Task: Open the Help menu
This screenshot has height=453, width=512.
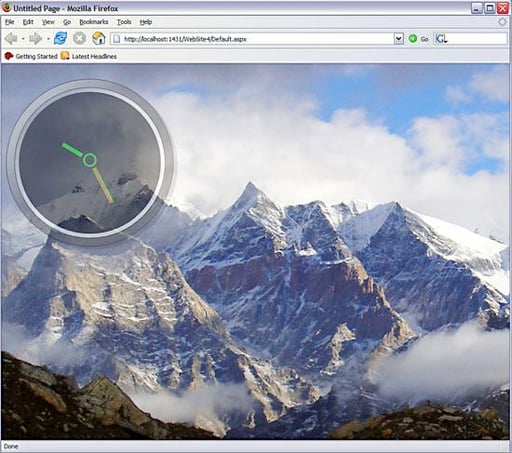Action: tap(146, 22)
